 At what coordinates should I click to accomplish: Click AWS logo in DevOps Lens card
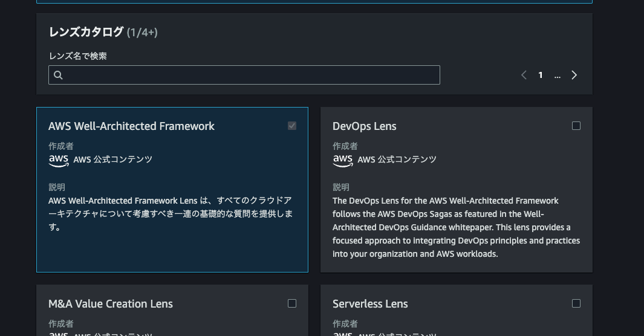[x=343, y=160]
